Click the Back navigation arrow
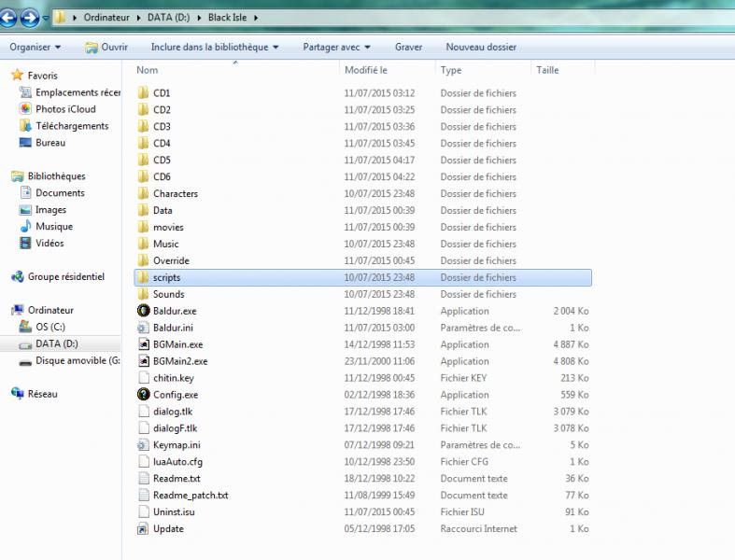The image size is (735, 560). [7, 18]
